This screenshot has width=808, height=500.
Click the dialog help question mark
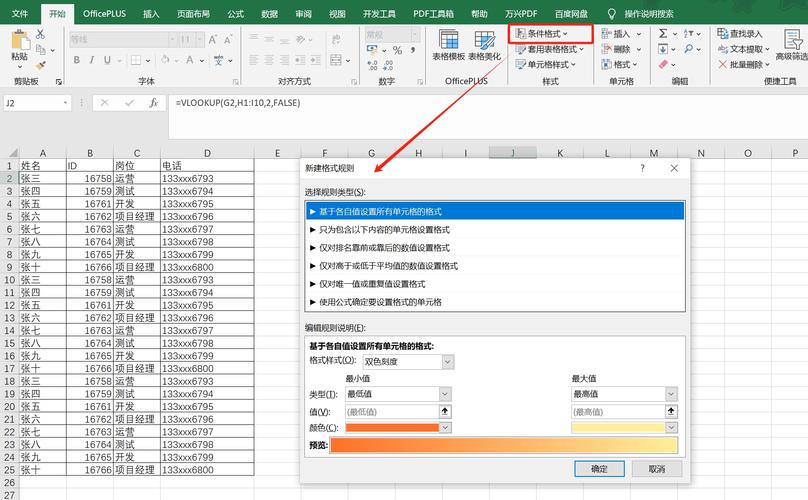(642, 168)
